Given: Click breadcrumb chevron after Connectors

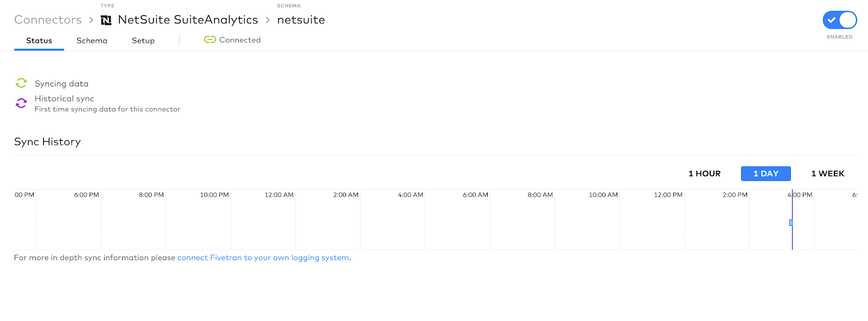Looking at the screenshot, I should click(x=91, y=20).
